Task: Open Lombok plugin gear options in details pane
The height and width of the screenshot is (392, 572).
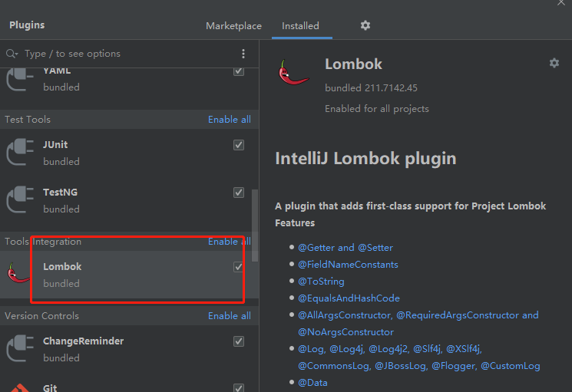Action: coord(554,63)
